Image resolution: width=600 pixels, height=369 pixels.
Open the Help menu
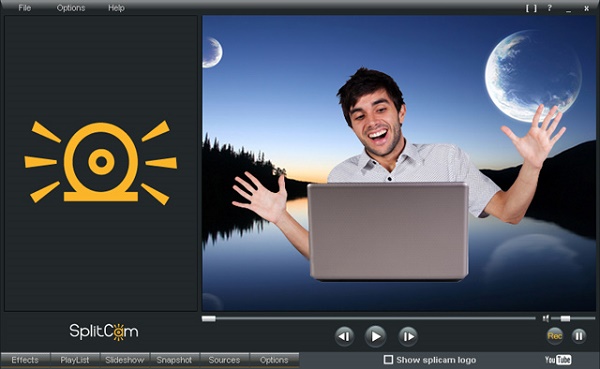[x=116, y=8]
